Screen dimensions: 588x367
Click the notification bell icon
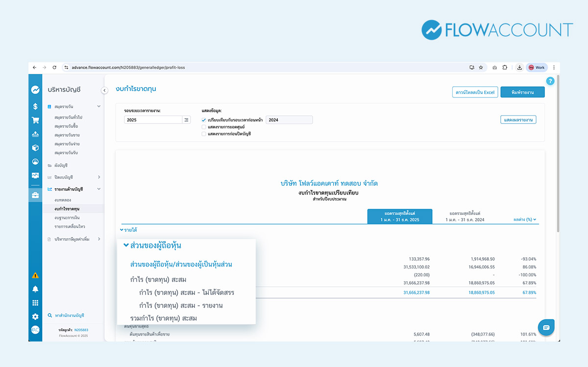(35, 289)
